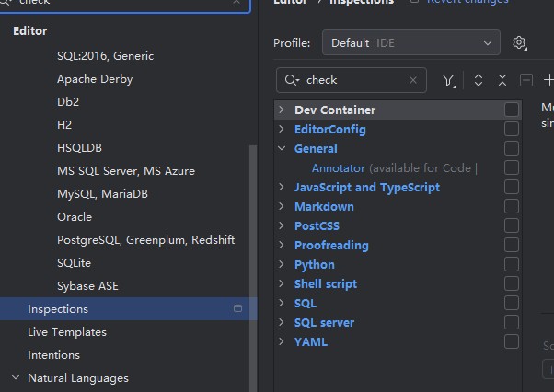Click the Revert changes link
This screenshot has height=392, width=554.
(x=467, y=2)
